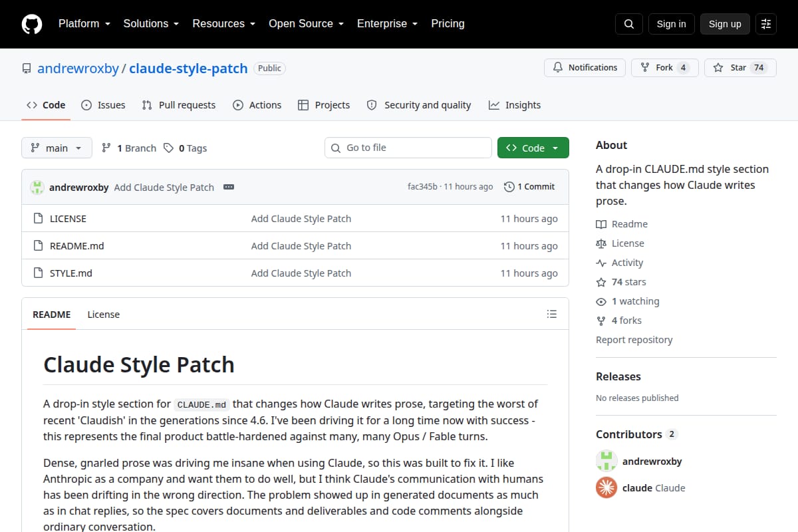This screenshot has height=532, width=798.
Task: Click the branch icon beside 1 Branch
Action: point(106,148)
